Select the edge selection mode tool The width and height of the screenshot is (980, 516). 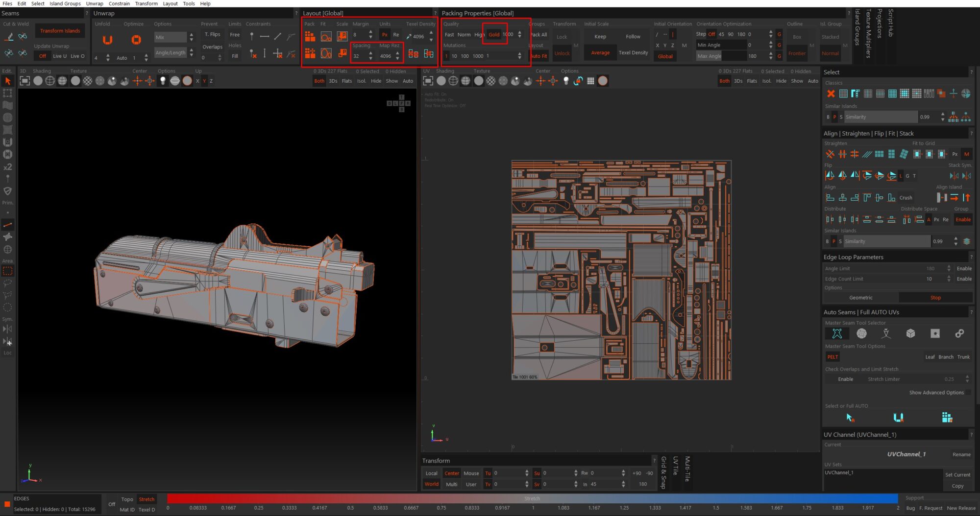coord(8,225)
